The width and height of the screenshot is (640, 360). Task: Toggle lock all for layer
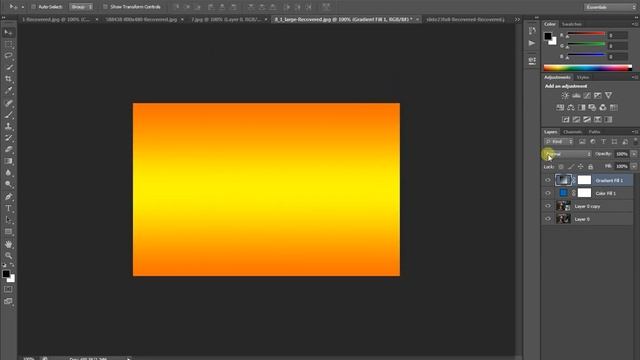click(590, 167)
